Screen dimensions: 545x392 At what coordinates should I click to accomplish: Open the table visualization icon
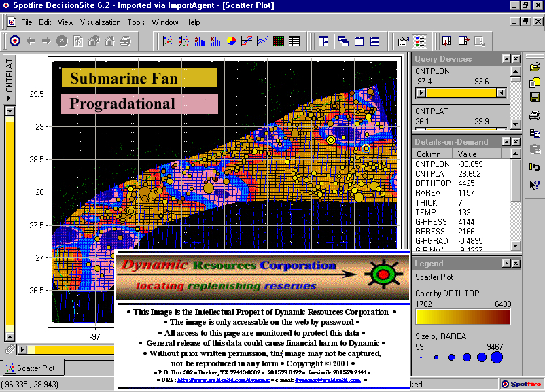tap(294, 41)
